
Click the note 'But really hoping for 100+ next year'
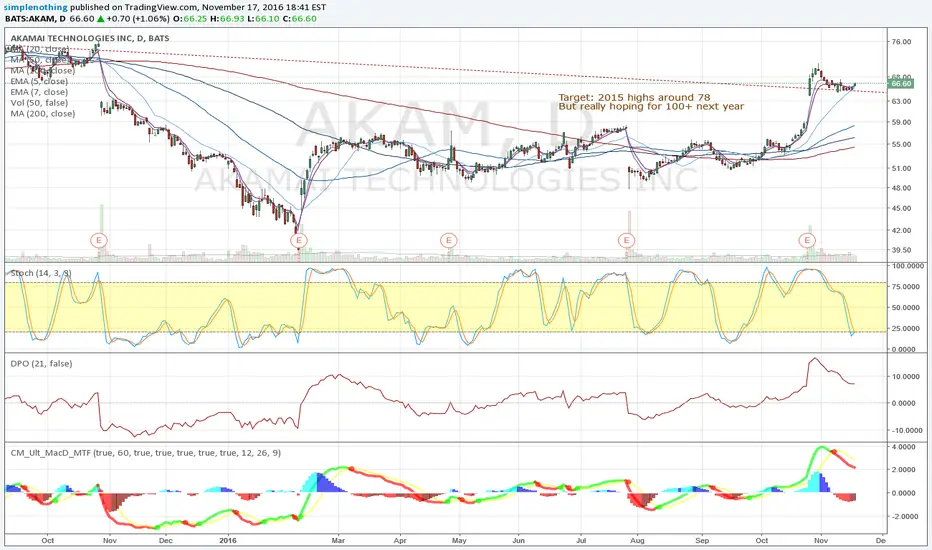point(651,107)
